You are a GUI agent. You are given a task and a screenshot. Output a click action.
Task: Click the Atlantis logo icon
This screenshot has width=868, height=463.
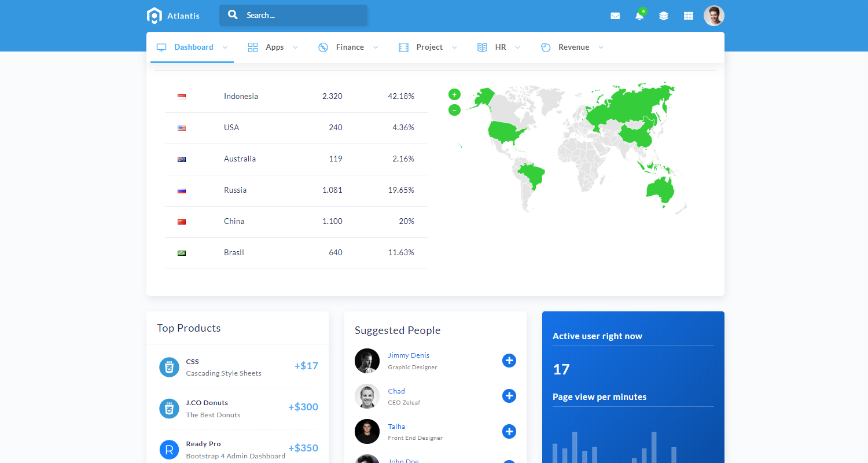coord(153,16)
